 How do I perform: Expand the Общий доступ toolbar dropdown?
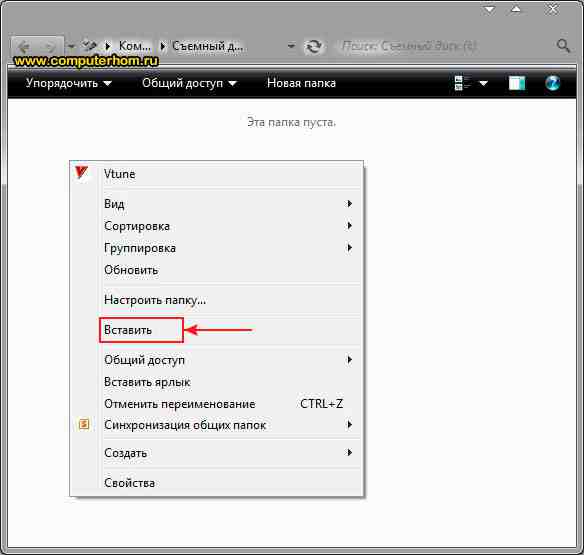pos(189,83)
